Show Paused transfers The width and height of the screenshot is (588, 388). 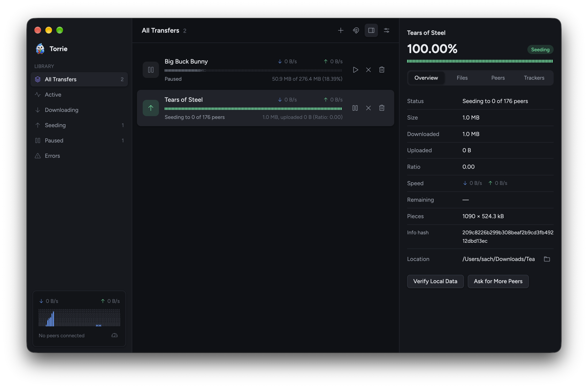tap(79, 140)
